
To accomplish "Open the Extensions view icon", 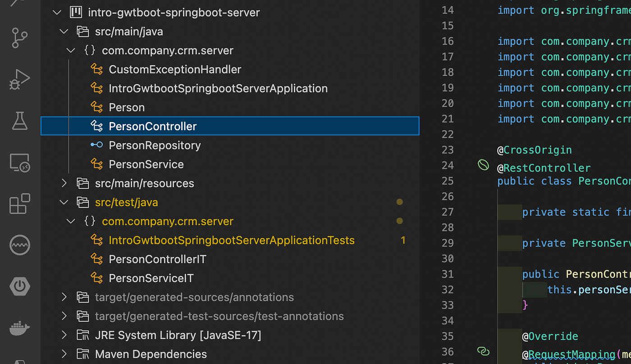I will tap(20, 204).
